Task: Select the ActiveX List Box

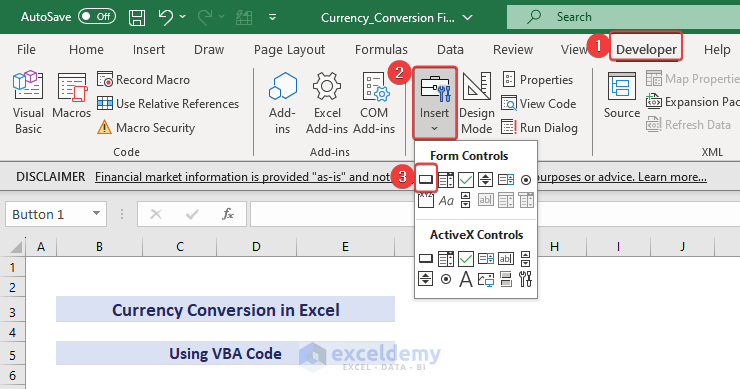Action: click(486, 259)
